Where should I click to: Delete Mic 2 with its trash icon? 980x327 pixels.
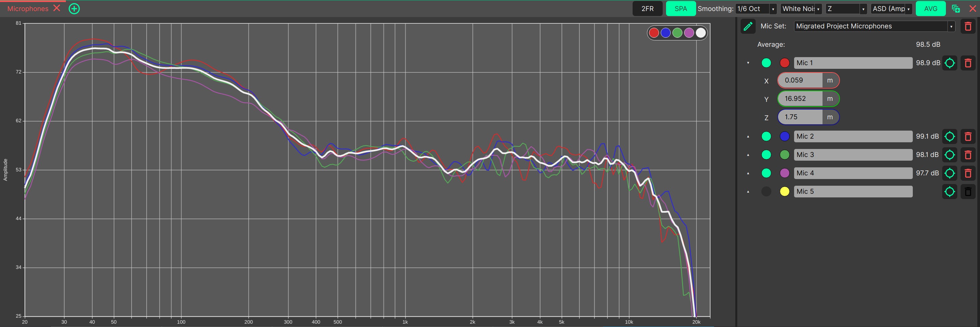[968, 137]
